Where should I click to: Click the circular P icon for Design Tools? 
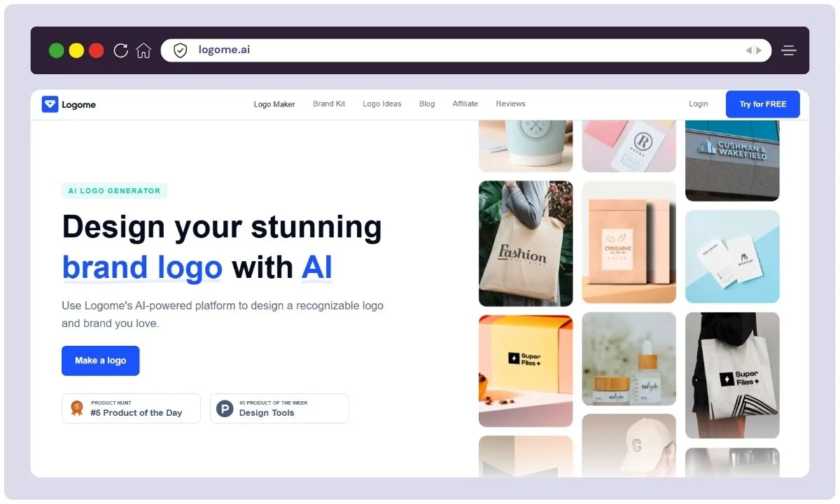(225, 409)
